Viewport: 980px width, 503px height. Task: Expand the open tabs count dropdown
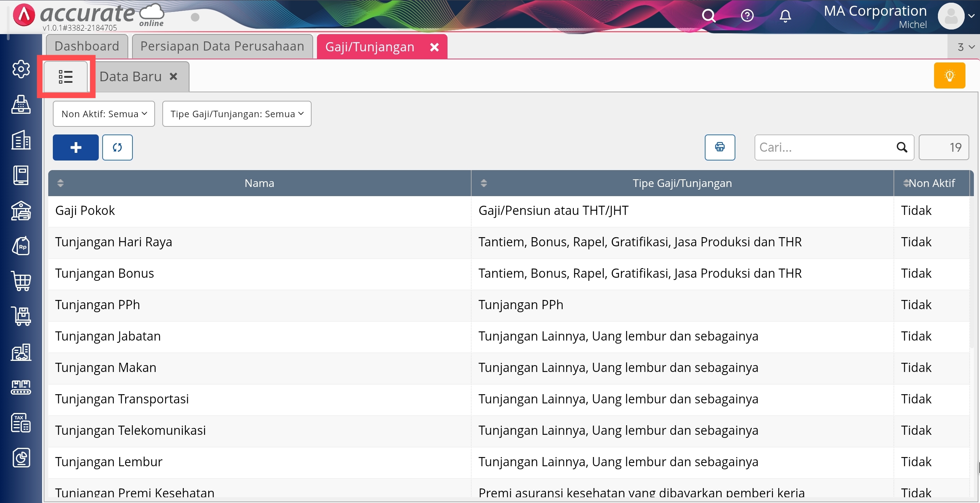tap(965, 47)
